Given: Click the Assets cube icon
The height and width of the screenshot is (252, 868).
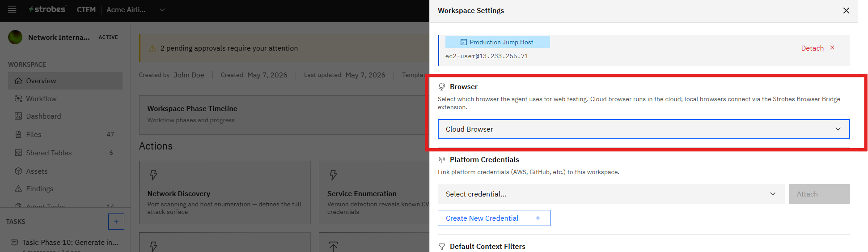Looking at the screenshot, I should [18, 171].
